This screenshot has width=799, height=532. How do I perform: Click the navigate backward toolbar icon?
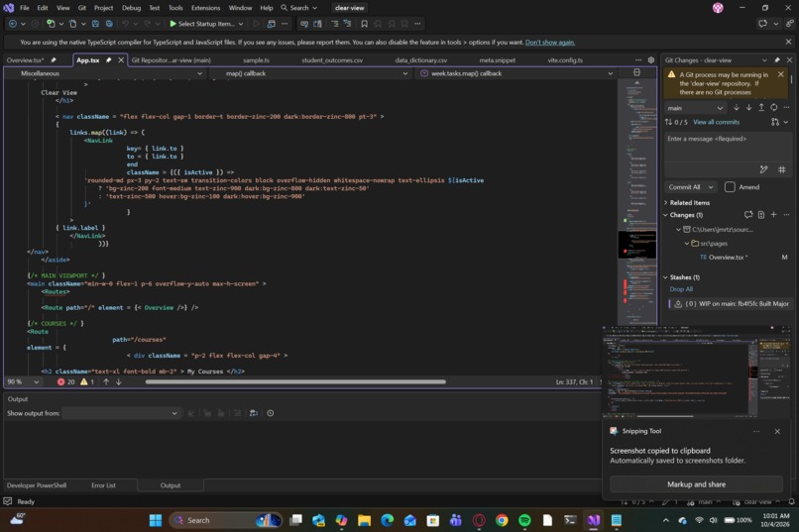tap(13, 24)
